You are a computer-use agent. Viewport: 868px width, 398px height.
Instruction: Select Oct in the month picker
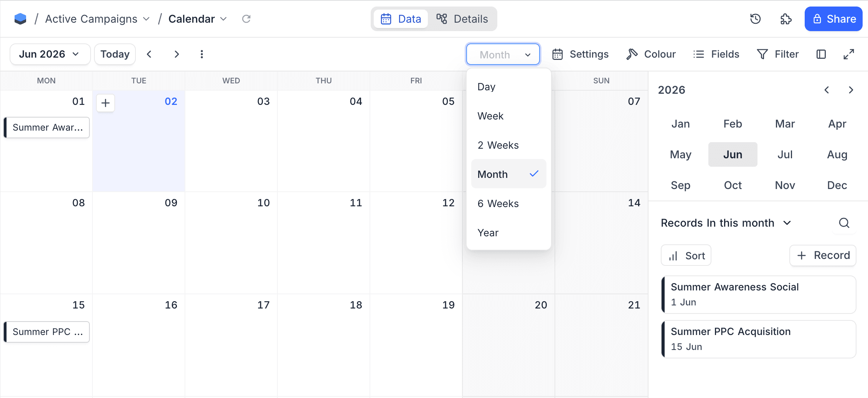733,185
